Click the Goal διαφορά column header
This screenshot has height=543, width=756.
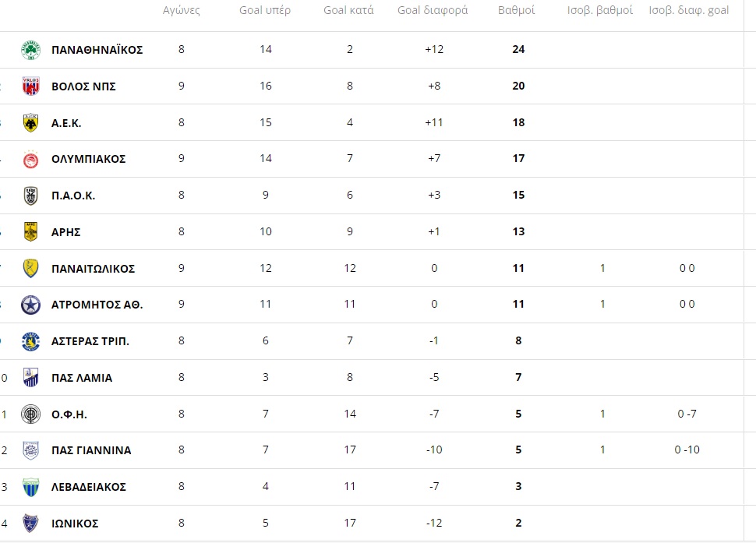click(433, 10)
